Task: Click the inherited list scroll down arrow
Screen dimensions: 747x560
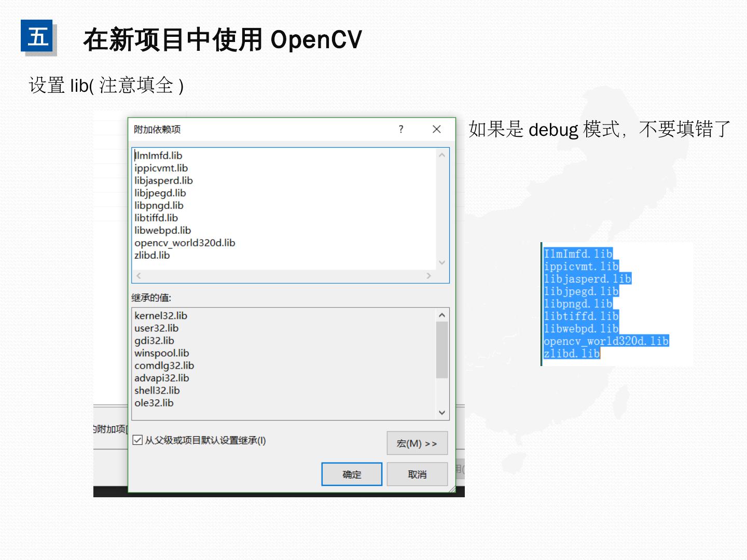Action: click(x=442, y=413)
